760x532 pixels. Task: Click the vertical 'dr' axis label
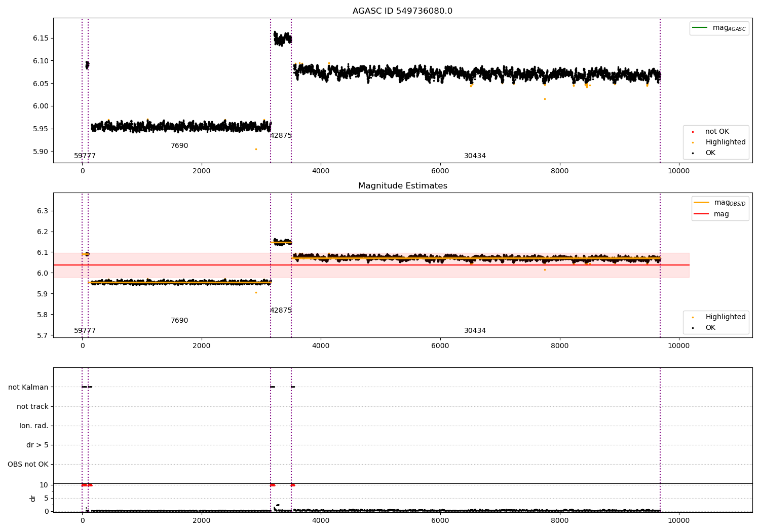[x=33, y=498]
